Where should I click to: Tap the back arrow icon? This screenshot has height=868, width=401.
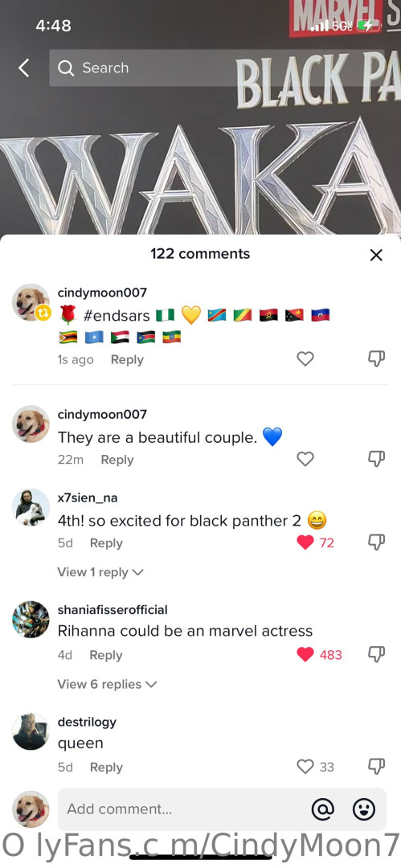click(23, 68)
